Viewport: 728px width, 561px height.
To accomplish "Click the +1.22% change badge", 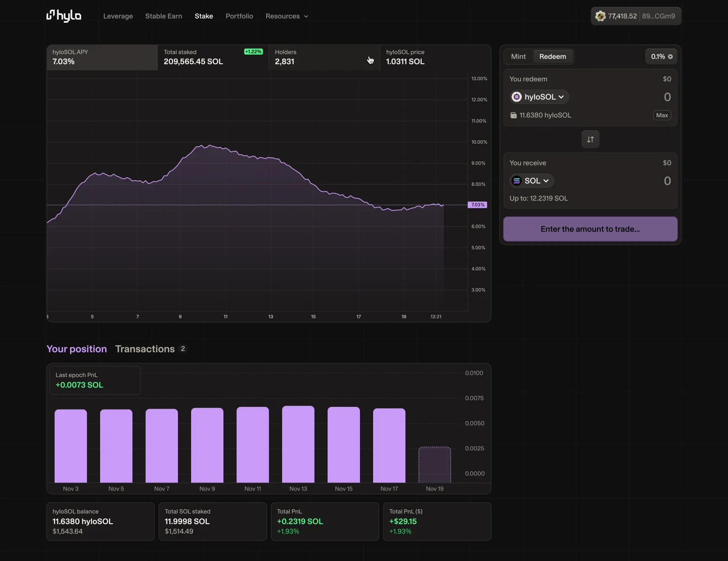I will click(x=253, y=52).
